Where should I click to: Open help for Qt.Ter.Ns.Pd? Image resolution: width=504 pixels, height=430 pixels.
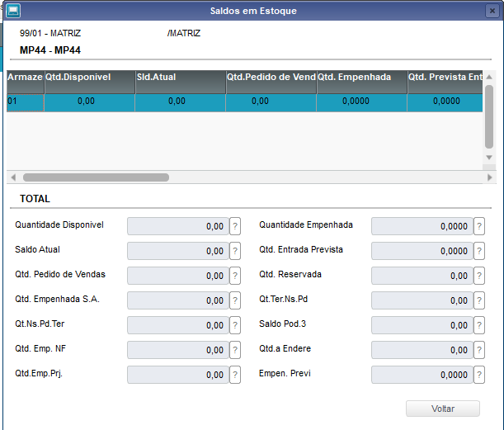pyautogui.click(x=479, y=300)
